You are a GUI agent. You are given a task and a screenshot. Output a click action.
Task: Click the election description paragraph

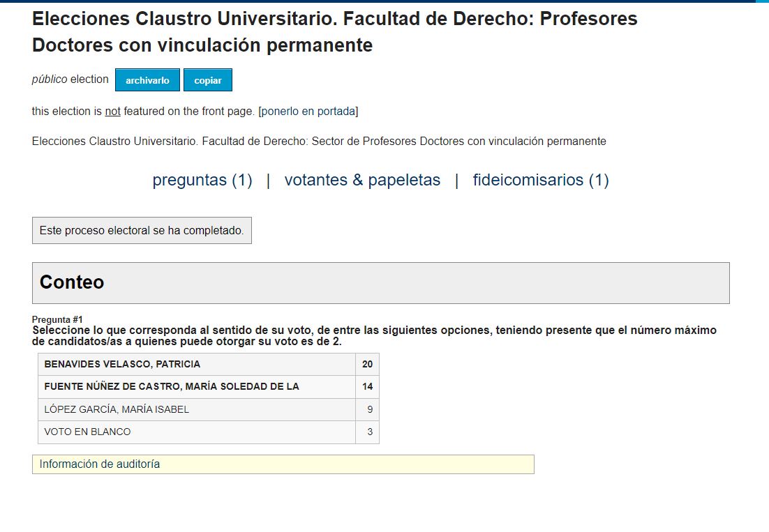pyautogui.click(x=319, y=142)
